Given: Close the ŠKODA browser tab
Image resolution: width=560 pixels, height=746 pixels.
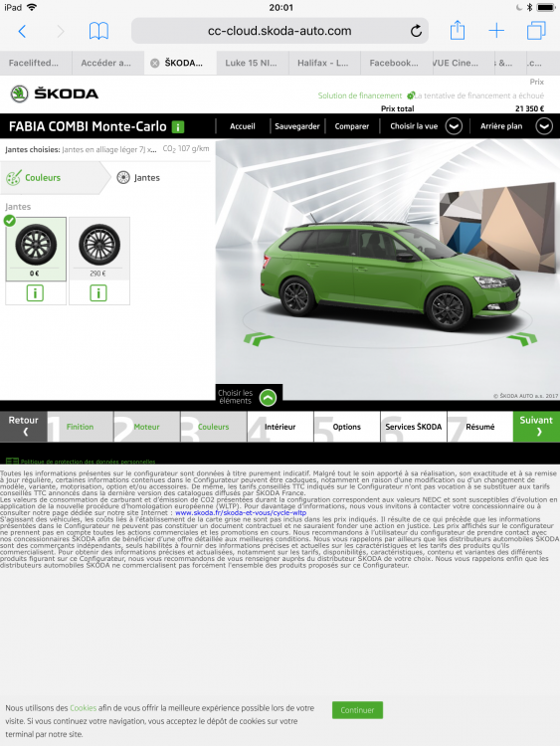Looking at the screenshot, I should pos(154,63).
